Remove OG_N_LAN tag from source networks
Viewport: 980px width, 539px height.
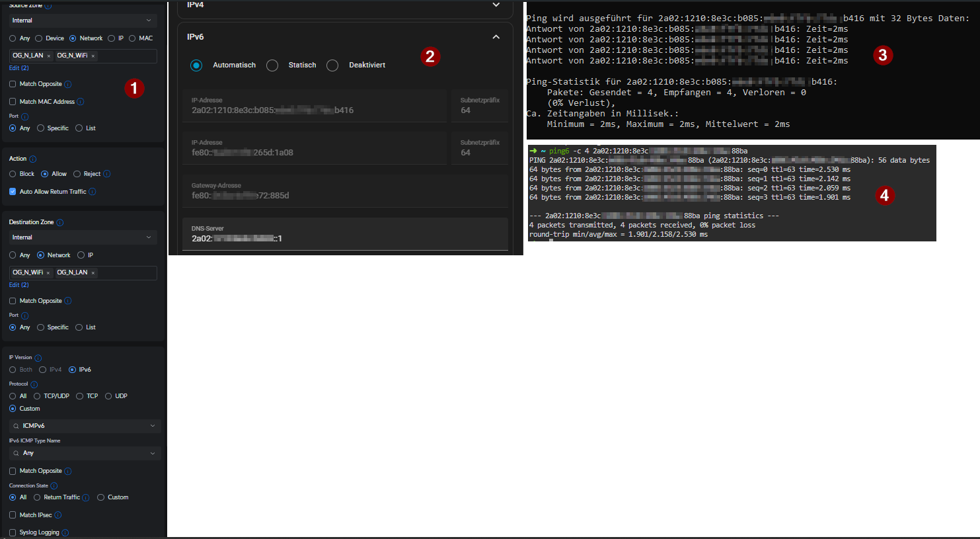click(49, 56)
